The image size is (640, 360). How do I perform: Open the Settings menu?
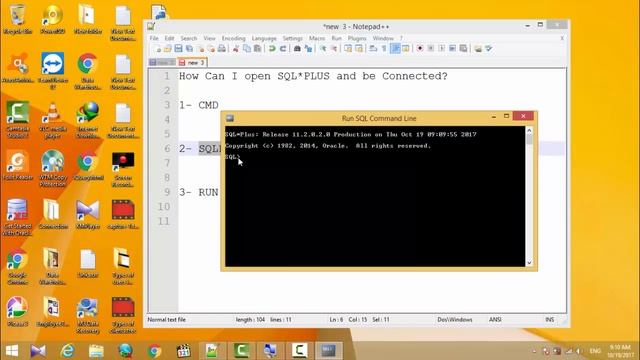293,38
